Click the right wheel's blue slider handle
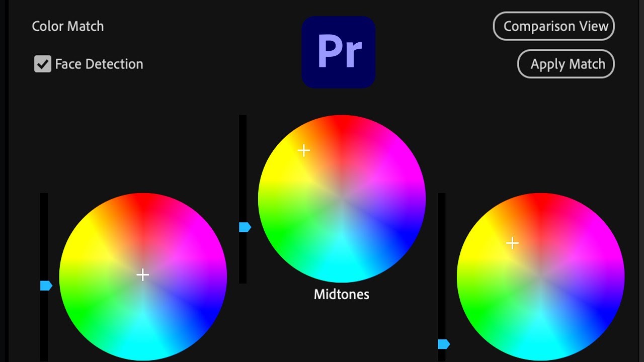 [444, 344]
